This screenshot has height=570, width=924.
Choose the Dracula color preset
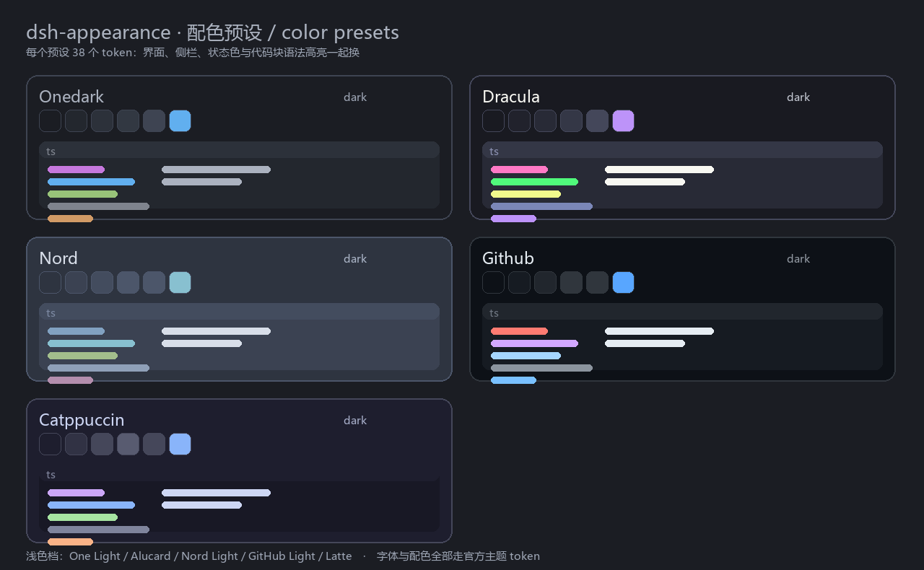[x=682, y=147]
